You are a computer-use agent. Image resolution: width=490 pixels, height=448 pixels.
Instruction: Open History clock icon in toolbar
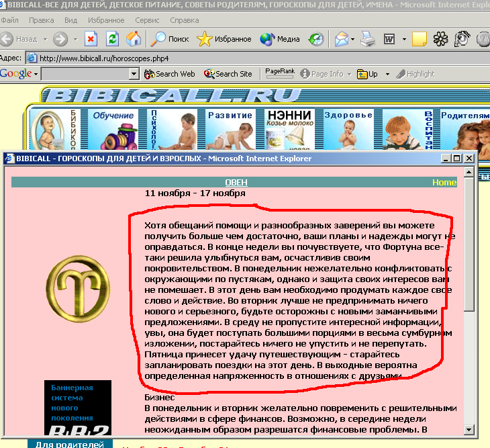pos(316,39)
